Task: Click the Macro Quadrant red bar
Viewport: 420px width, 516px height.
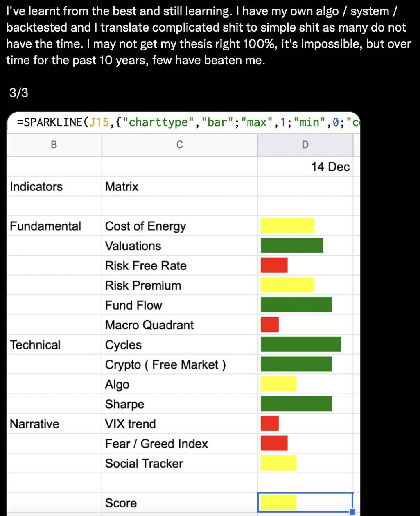Action: 270,324
